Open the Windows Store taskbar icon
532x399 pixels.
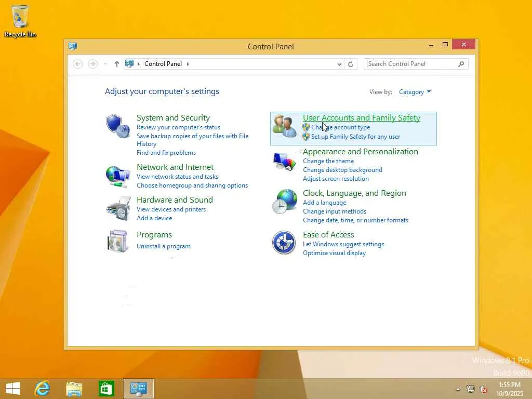pos(106,389)
